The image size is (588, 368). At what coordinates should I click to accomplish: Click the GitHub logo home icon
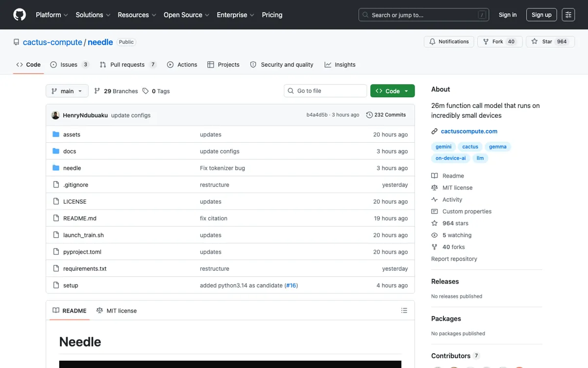coord(20,15)
